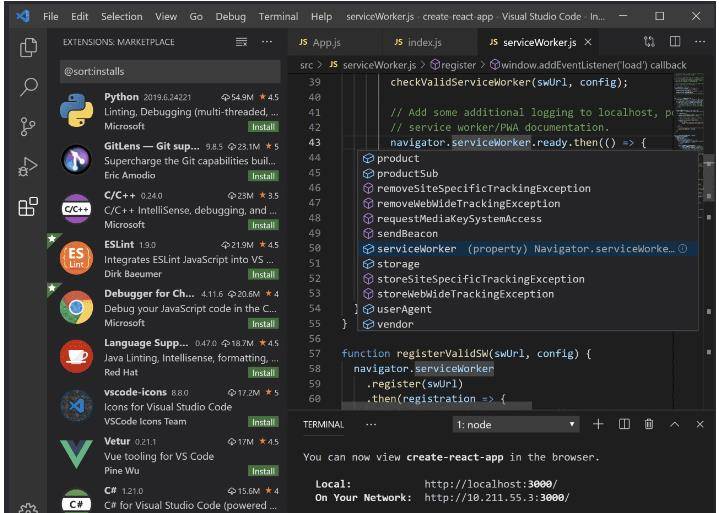The height and width of the screenshot is (513, 719).
Task: Install the Vetur extension
Action: point(263,471)
